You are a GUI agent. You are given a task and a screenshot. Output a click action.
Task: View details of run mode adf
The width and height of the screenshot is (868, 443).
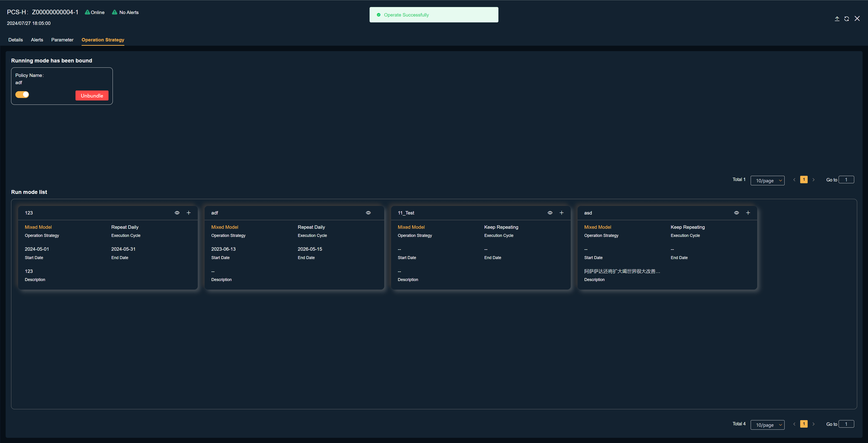coord(368,213)
